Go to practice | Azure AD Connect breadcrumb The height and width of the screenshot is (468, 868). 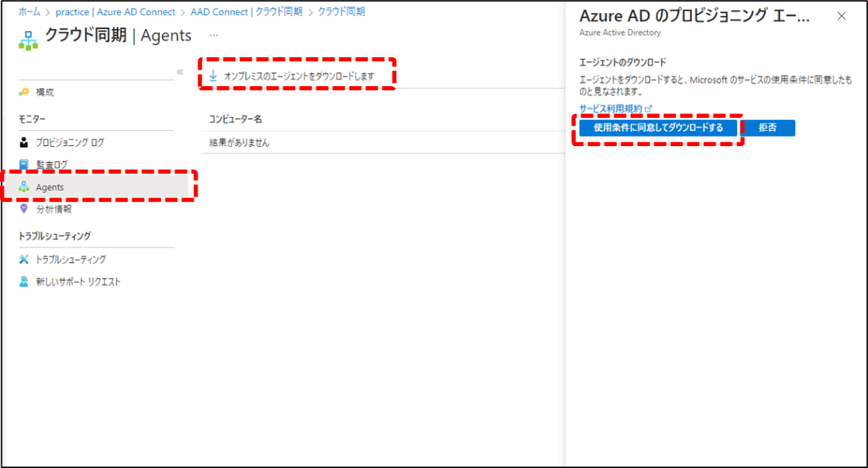[115, 12]
